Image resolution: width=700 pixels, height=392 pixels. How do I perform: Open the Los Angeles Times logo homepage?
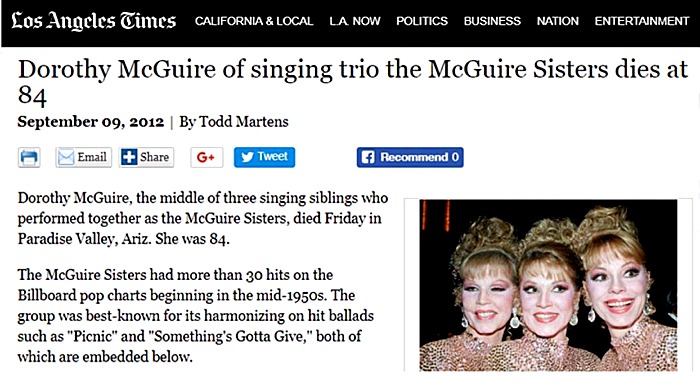click(x=94, y=21)
